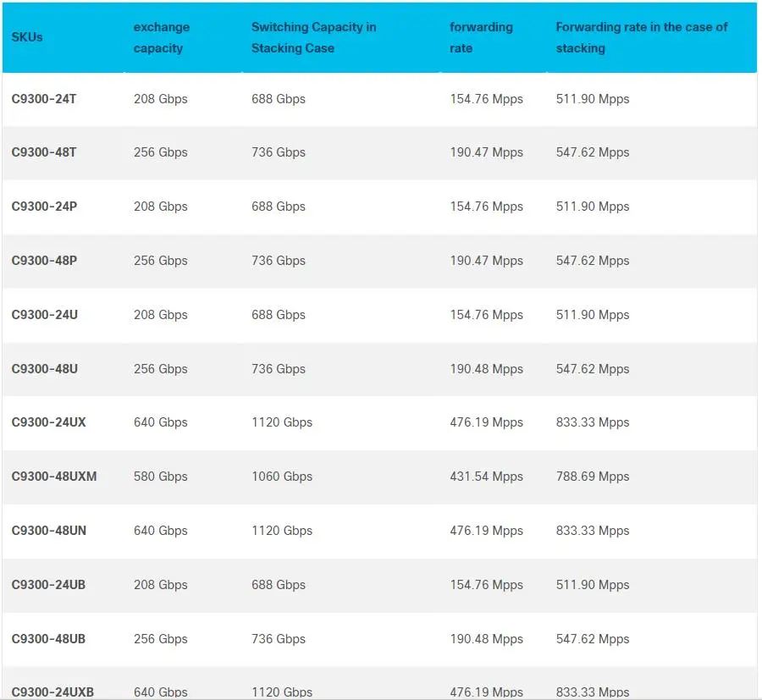Click the C9300-48P row label
This screenshot has height=700, width=762.
(x=44, y=261)
